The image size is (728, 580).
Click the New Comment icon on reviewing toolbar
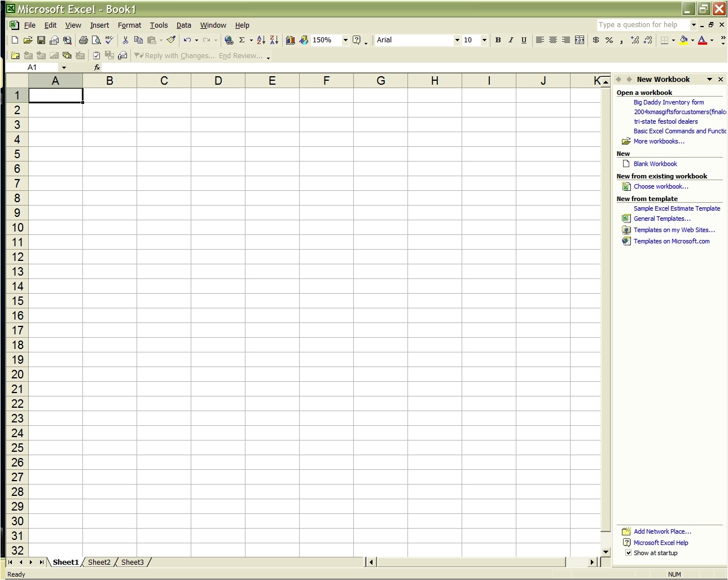click(x=15, y=55)
